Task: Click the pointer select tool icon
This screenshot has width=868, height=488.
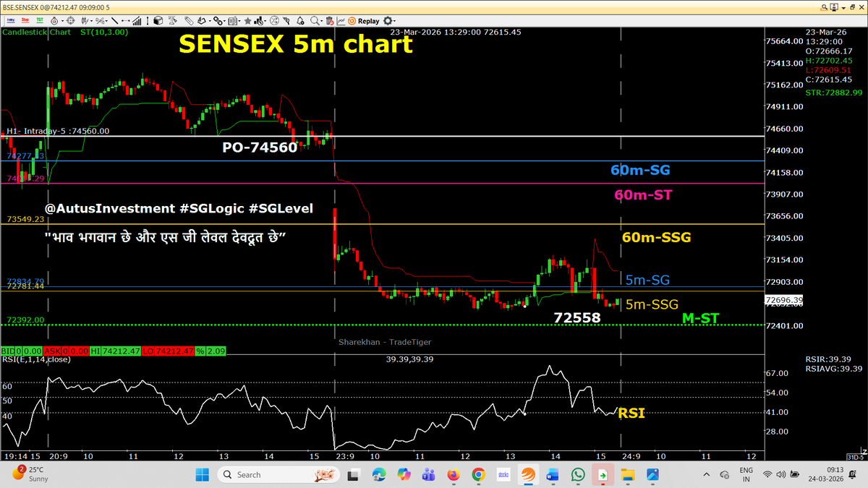Action: tap(287, 21)
